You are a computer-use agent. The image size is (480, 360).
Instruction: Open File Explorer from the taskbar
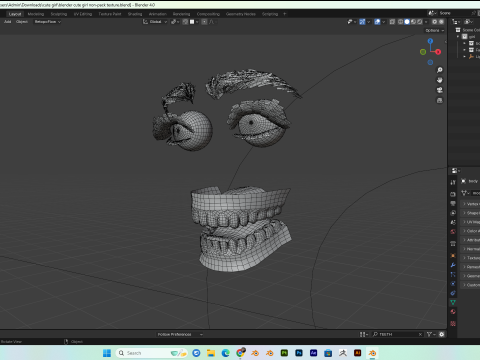(211, 353)
